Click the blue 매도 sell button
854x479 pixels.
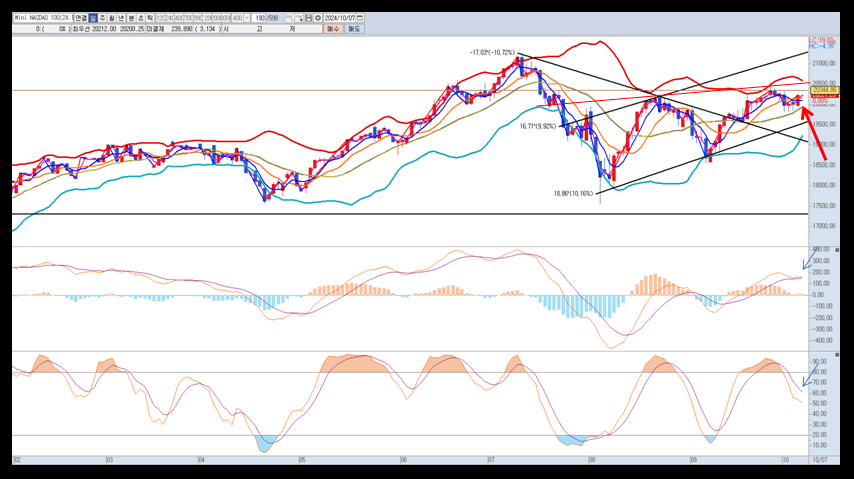354,29
